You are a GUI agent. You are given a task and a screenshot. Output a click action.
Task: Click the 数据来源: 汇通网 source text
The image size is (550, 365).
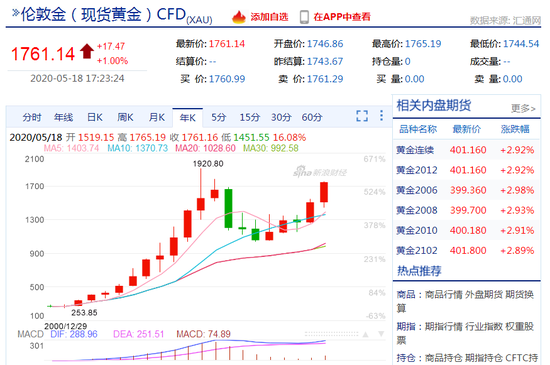coord(505,20)
